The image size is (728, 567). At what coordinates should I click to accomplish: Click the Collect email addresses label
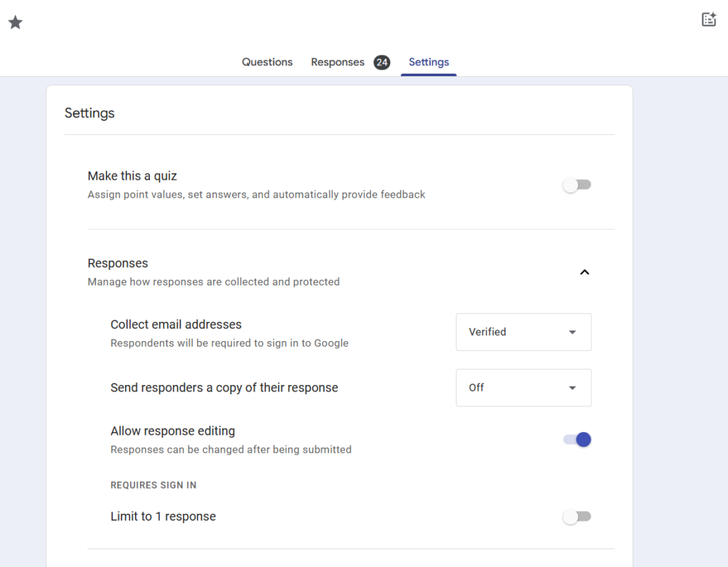pyautogui.click(x=176, y=325)
